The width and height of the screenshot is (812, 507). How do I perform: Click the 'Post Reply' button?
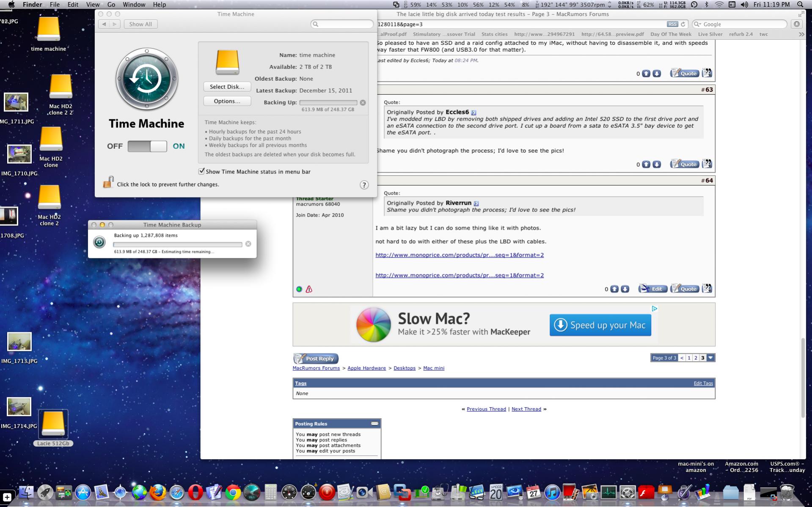pos(316,359)
